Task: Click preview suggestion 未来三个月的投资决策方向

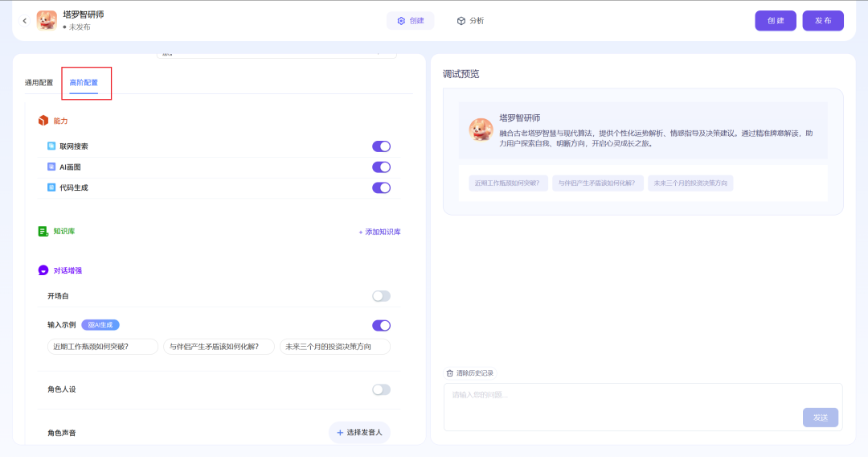Action: click(690, 183)
